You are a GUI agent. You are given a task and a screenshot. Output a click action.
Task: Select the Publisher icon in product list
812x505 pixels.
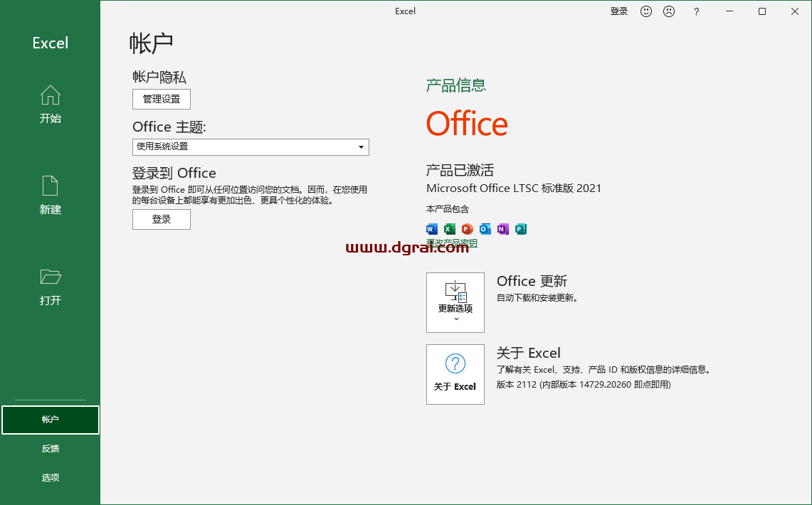pos(520,229)
